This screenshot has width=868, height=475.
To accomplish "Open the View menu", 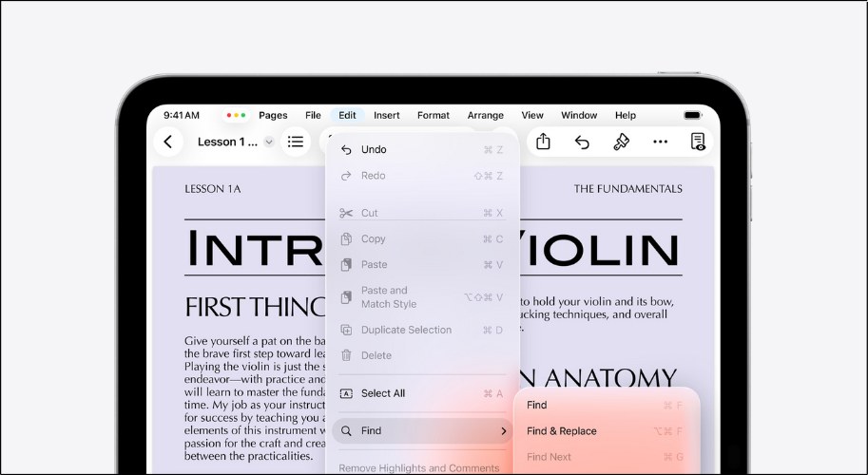I will tap(532, 115).
